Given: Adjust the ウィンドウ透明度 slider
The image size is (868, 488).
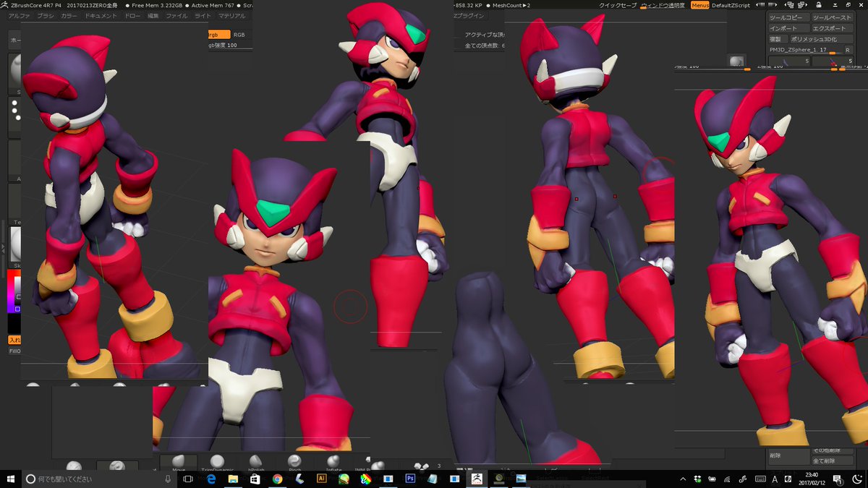Looking at the screenshot, I should [664, 5].
